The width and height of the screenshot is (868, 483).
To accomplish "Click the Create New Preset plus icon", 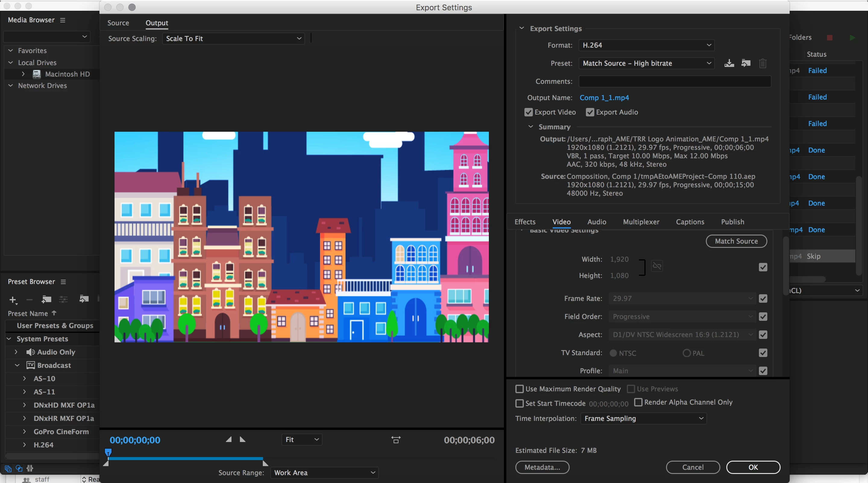I will (13, 300).
